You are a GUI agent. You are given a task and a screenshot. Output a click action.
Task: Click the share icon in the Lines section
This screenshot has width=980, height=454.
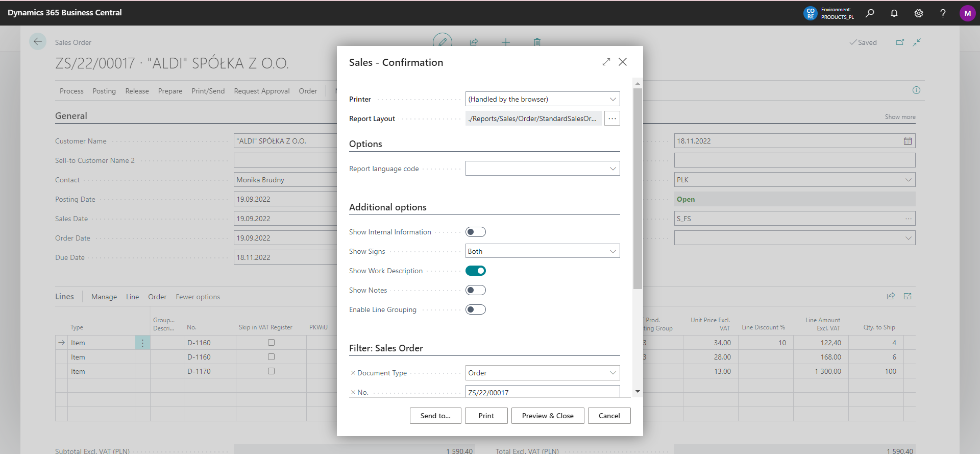point(891,296)
